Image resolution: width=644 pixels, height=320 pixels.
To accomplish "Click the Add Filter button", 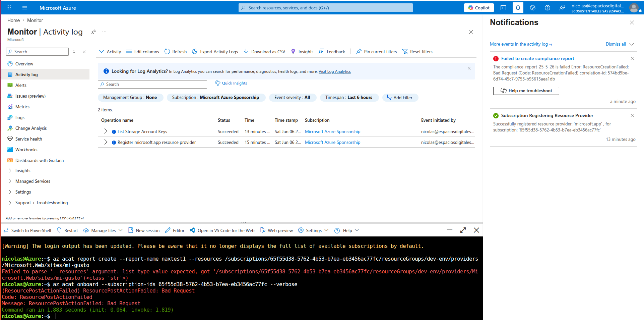I will click(x=400, y=98).
